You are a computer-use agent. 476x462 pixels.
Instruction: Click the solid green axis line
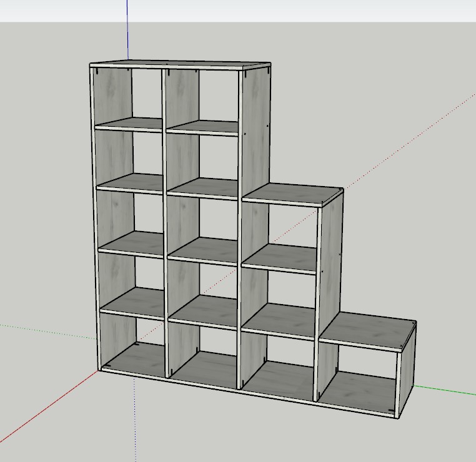447,391
